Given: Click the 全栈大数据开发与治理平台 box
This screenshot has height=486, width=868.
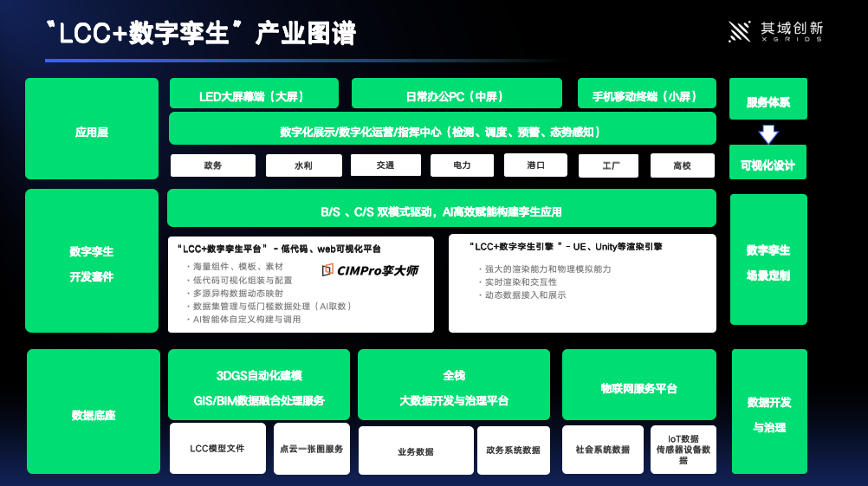Looking at the screenshot, I should coord(454,385).
